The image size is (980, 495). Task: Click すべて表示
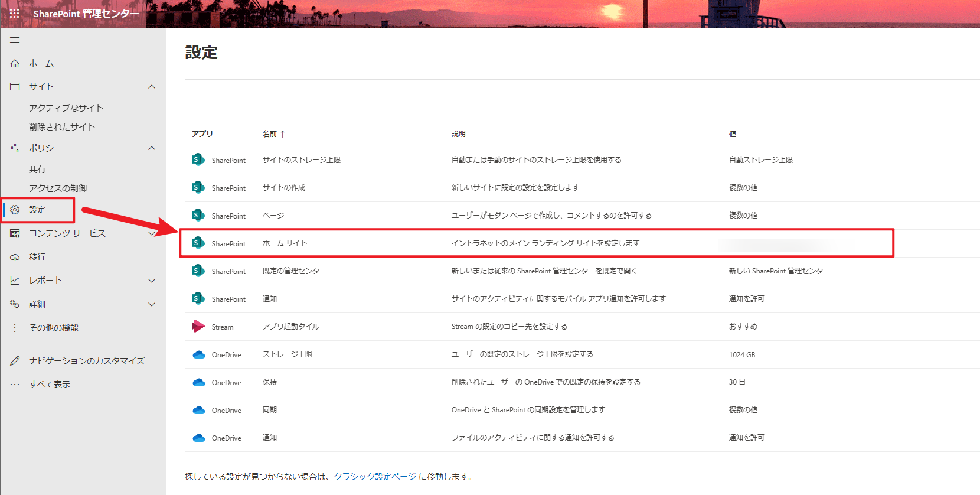(50, 385)
